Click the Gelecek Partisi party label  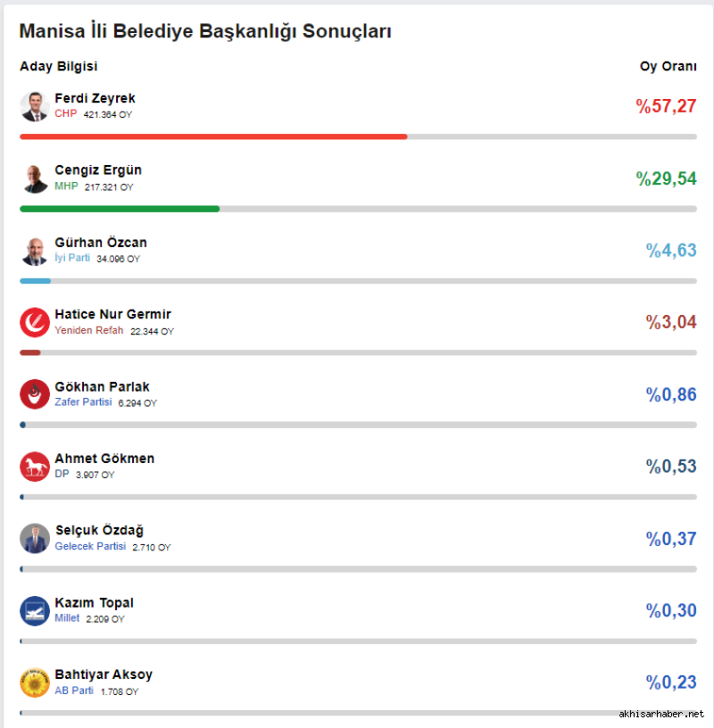click(90, 546)
